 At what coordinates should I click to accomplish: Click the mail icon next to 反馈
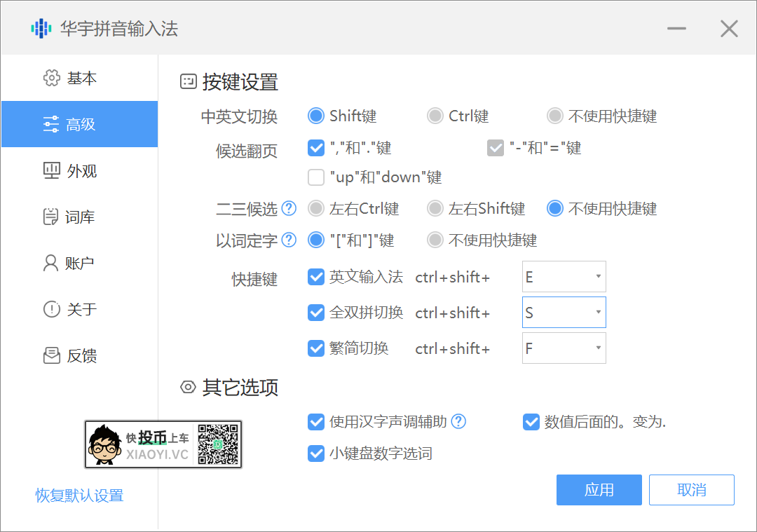[x=52, y=355]
